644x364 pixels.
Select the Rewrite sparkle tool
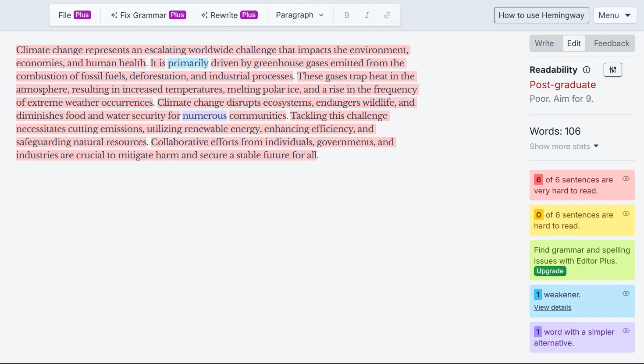(x=229, y=15)
